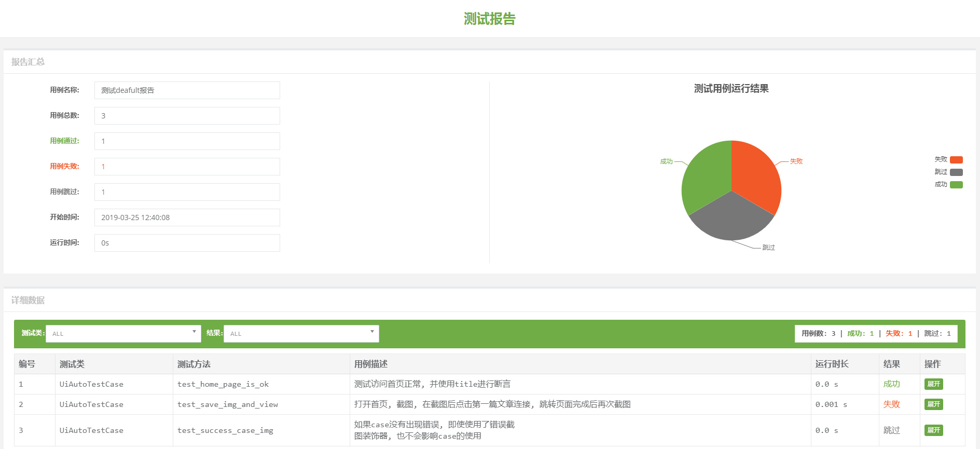Image resolution: width=980 pixels, height=449 pixels.
Task: Open the 测试类 ALL dropdown
Action: tap(123, 334)
